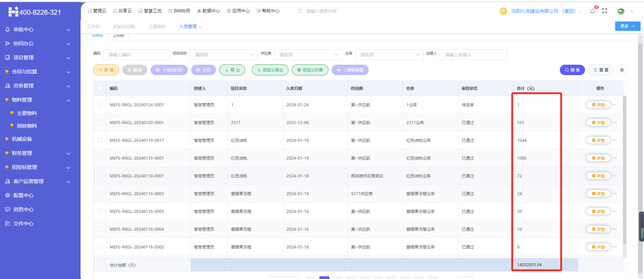644x279 pixels.
Task: Open the notification bell icon
Action: (x=592, y=11)
